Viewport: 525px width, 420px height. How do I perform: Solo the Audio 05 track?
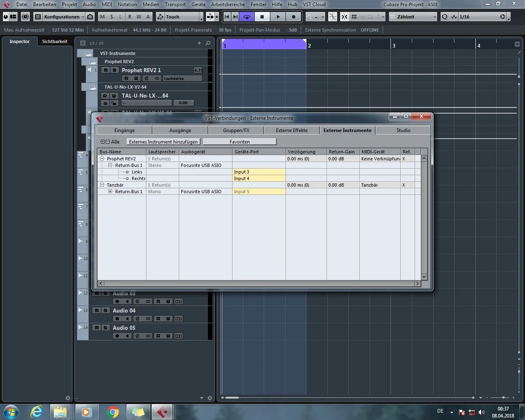105,328
